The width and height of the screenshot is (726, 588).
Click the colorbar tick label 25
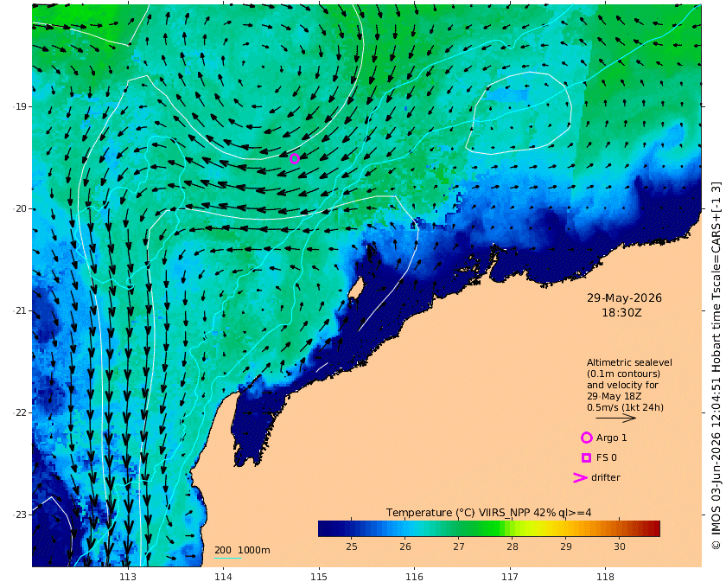click(x=352, y=546)
